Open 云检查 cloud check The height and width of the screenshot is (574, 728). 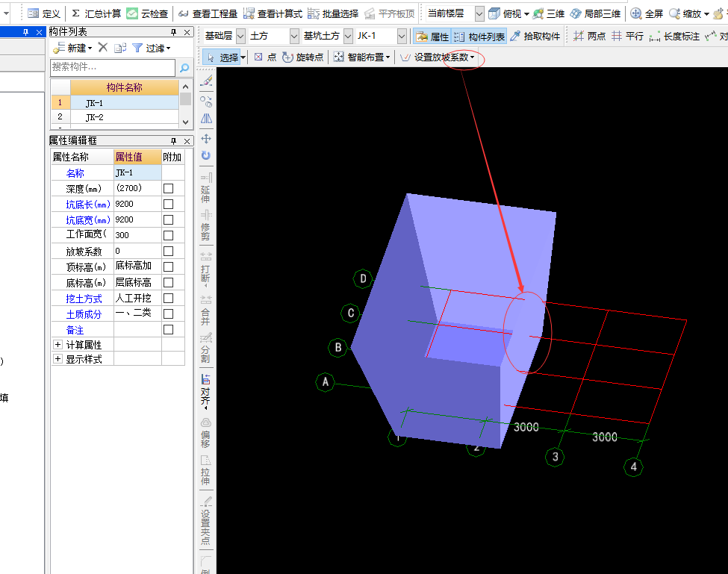(x=147, y=13)
